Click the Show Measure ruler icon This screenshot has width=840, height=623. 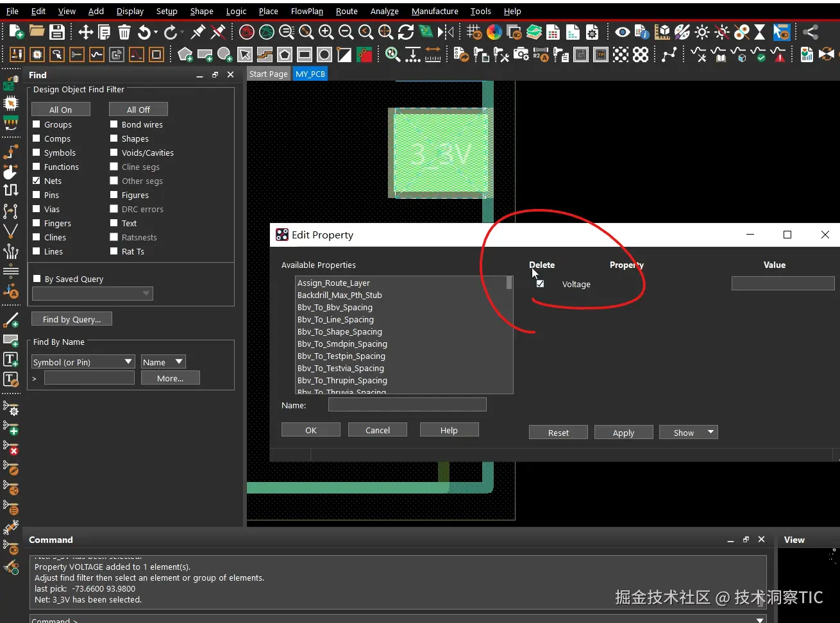(433, 55)
